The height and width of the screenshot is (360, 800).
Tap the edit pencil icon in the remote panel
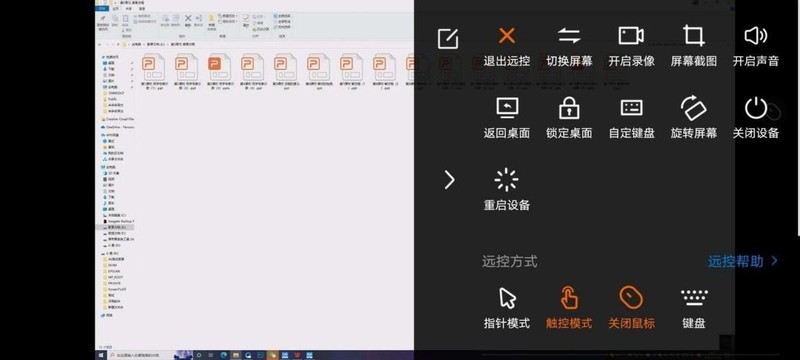pyautogui.click(x=447, y=38)
